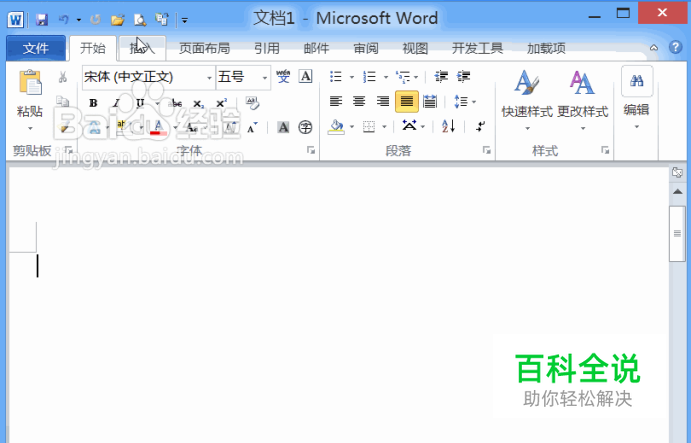This screenshot has height=443, width=691.
Task: Apply the red font color swatch
Action: click(158, 127)
